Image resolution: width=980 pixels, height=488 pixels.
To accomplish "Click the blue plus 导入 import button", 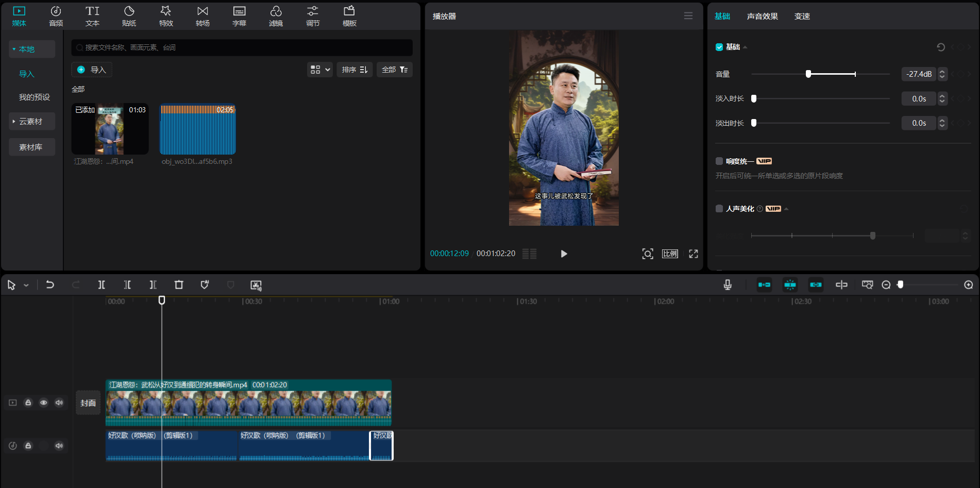I will coord(92,70).
